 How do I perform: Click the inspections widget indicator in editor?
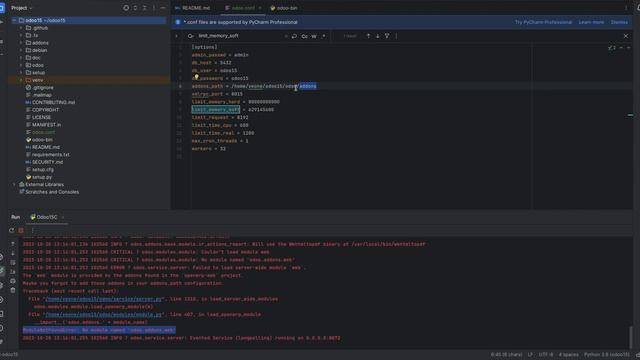(x=612, y=48)
